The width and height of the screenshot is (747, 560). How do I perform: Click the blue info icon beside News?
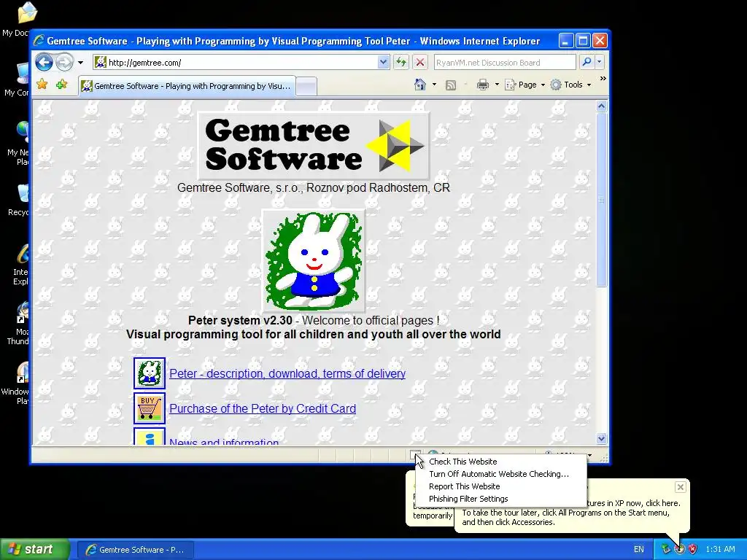150,437
